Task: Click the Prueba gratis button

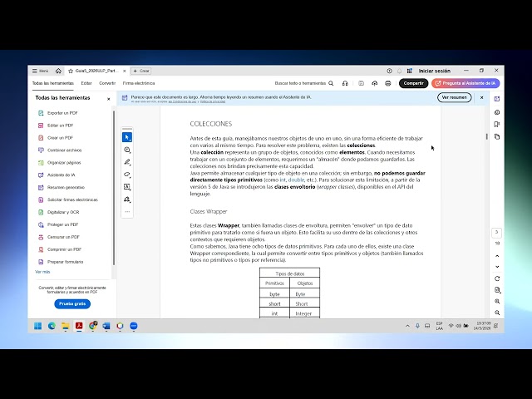Action: 72,303
